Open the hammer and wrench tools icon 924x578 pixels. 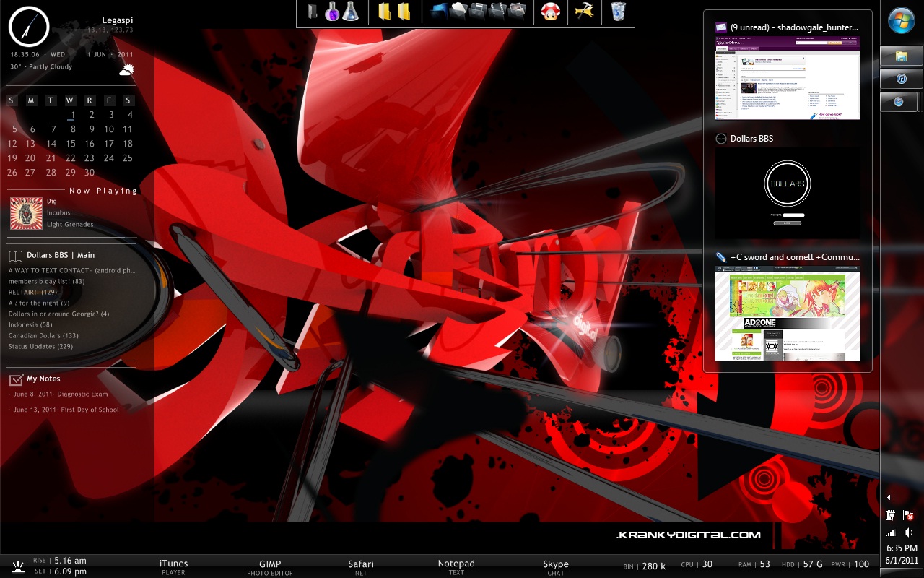[584, 11]
